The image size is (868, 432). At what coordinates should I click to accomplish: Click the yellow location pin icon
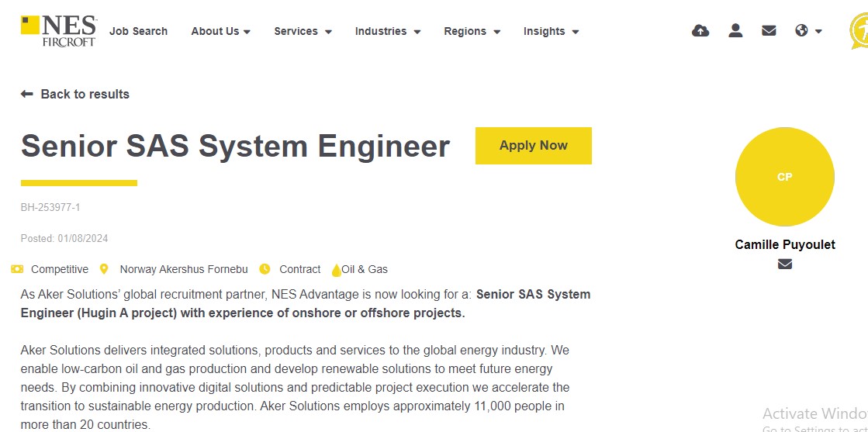pyautogui.click(x=103, y=269)
